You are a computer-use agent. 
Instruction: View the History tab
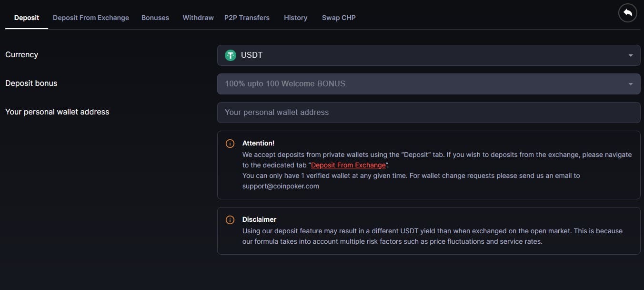pos(295,18)
